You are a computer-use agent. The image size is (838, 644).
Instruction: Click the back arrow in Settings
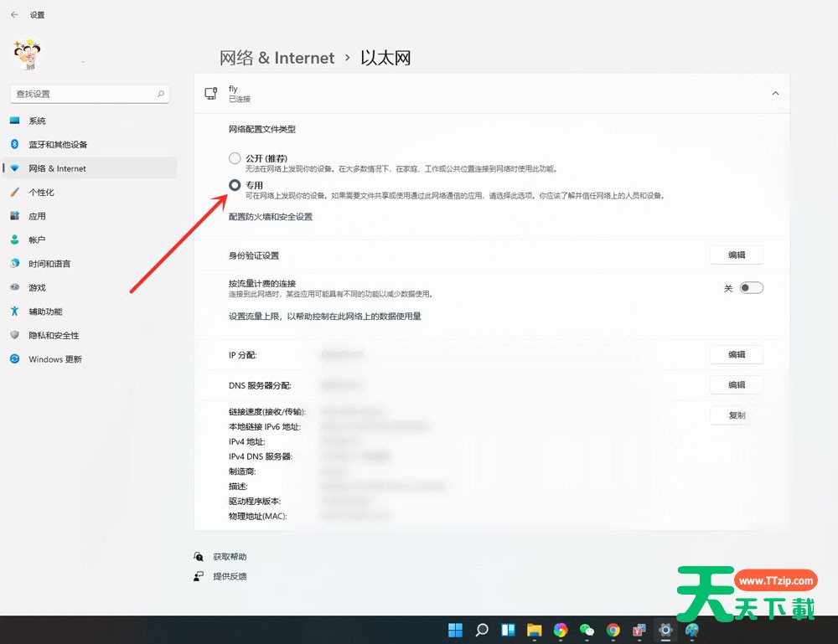[14, 15]
